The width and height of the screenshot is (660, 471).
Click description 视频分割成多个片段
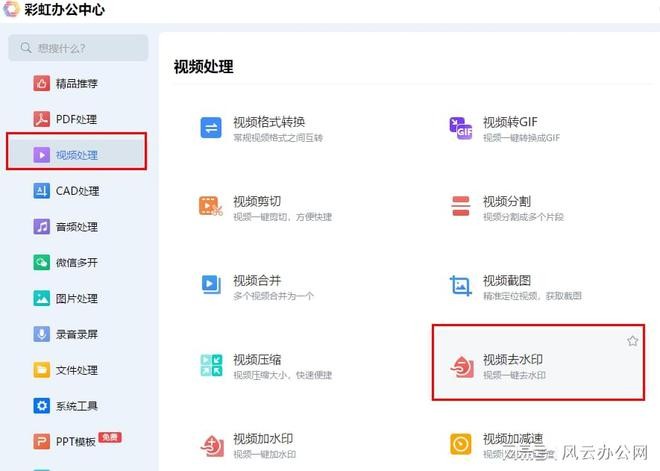[x=523, y=217]
